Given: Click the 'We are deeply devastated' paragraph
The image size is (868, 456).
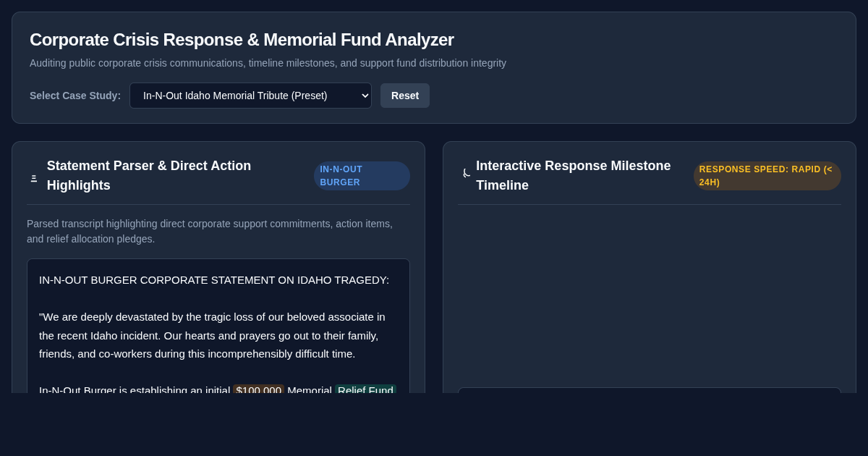Looking at the screenshot, I should pyautogui.click(x=212, y=335).
